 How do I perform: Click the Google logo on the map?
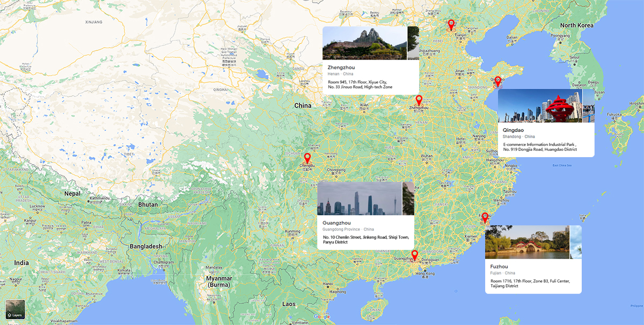click(x=322, y=316)
